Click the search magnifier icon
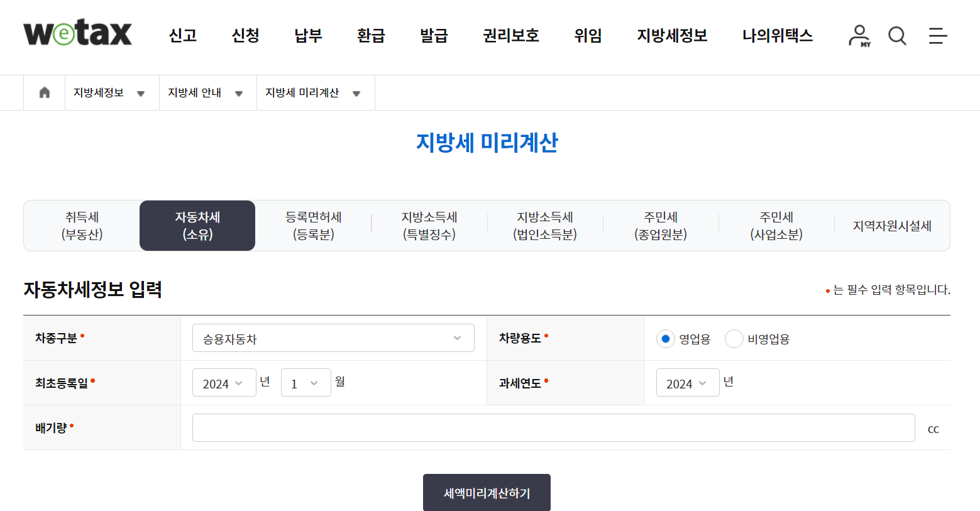Image resolution: width=980 pixels, height=511 pixels. (x=897, y=36)
